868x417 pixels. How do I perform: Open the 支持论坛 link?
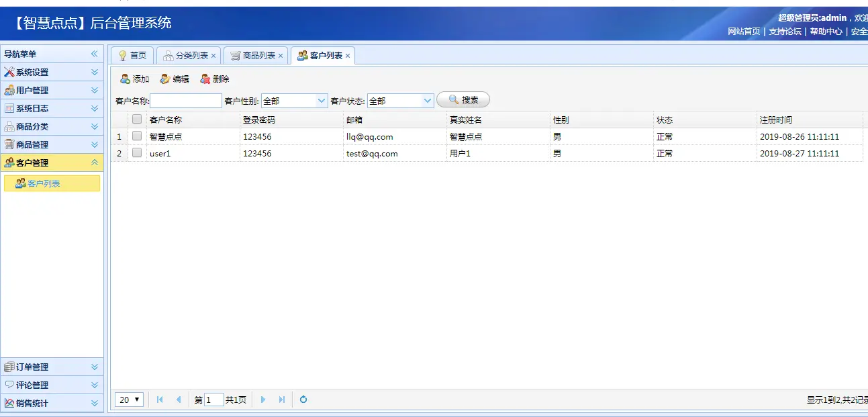(785, 32)
